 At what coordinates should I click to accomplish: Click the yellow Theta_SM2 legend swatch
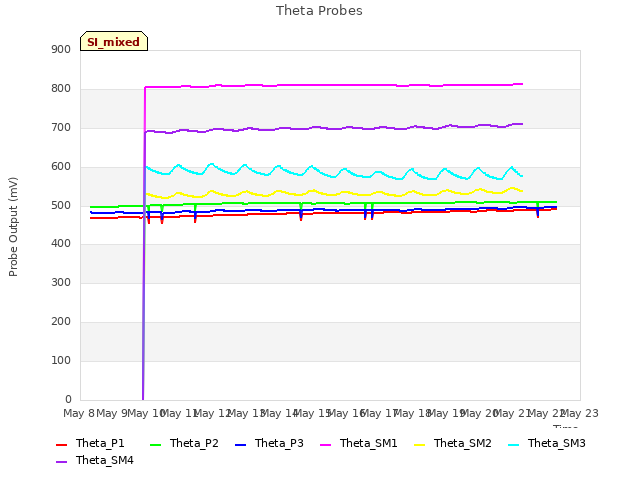click(x=419, y=444)
